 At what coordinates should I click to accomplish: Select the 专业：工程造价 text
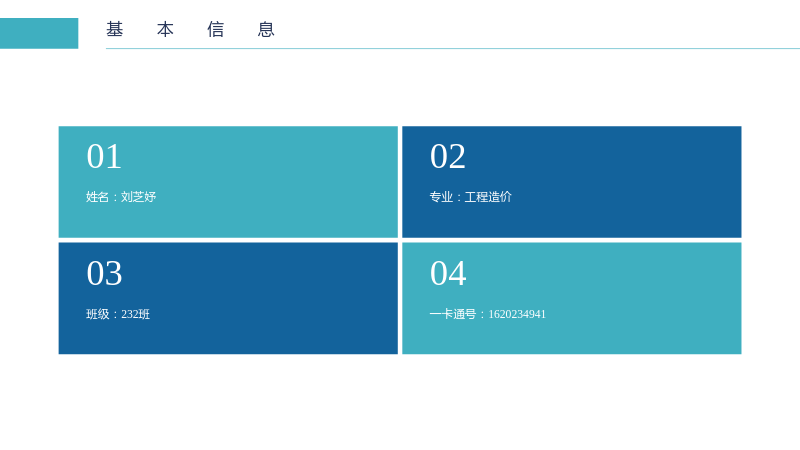point(470,197)
